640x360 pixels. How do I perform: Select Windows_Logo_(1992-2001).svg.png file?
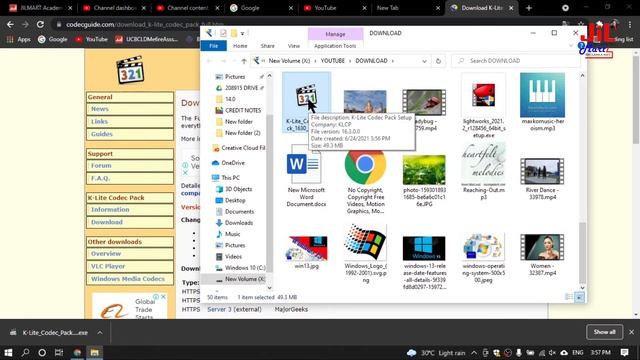(x=365, y=254)
